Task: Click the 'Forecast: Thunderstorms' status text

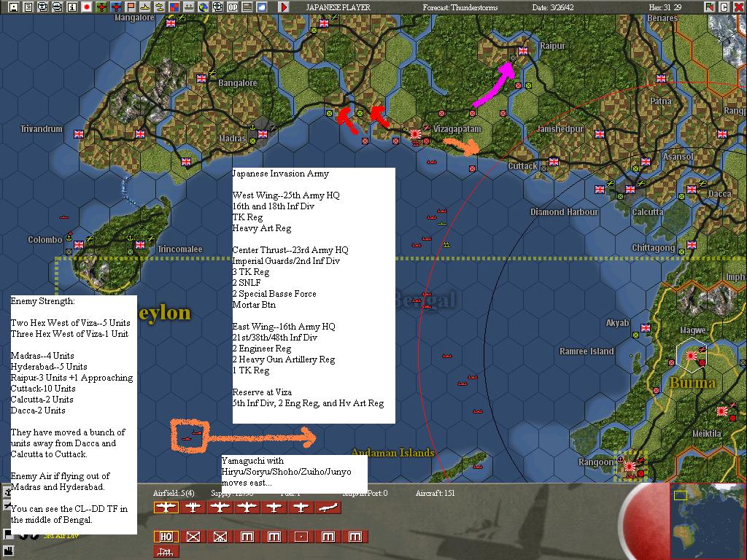Action: click(x=460, y=7)
